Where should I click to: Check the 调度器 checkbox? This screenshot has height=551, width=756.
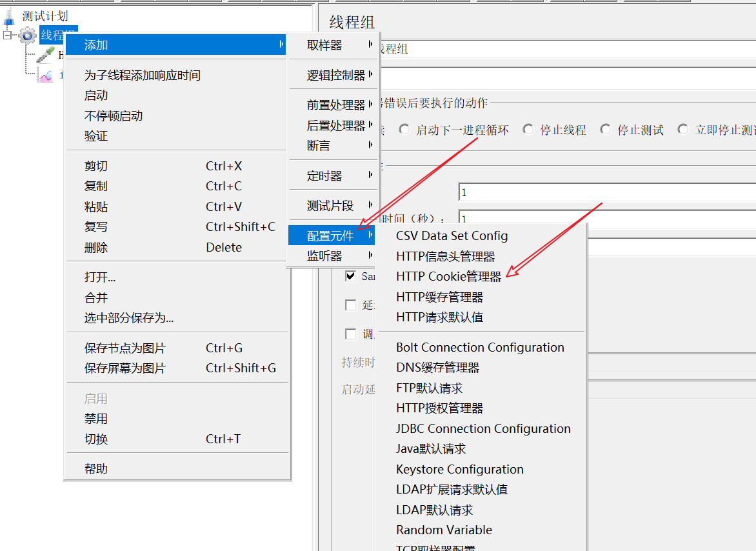pyautogui.click(x=350, y=334)
